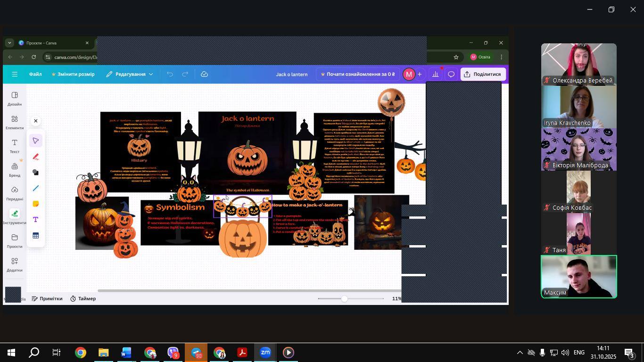Open Zoom app in Windows taskbar
The width and height of the screenshot is (644, 362).
265,353
